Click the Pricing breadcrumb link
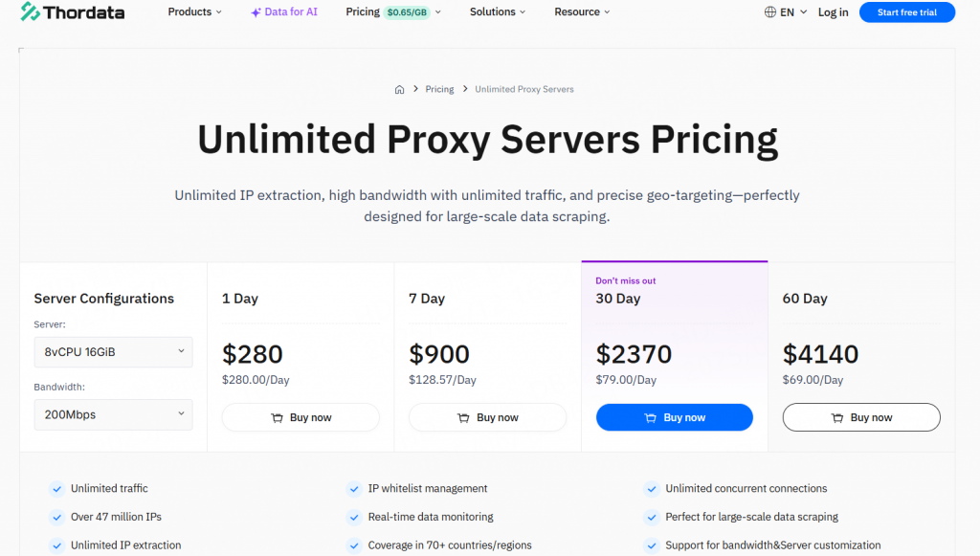This screenshot has height=556, width=980. point(439,89)
